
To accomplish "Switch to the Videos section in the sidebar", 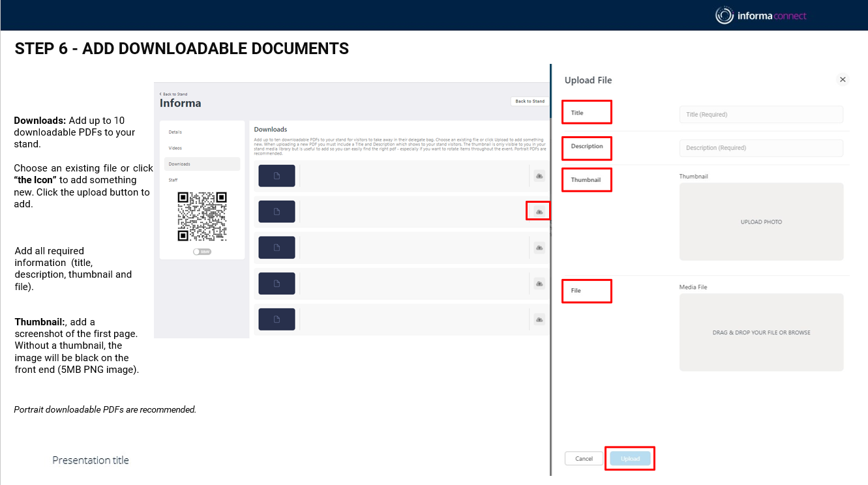I will click(175, 148).
